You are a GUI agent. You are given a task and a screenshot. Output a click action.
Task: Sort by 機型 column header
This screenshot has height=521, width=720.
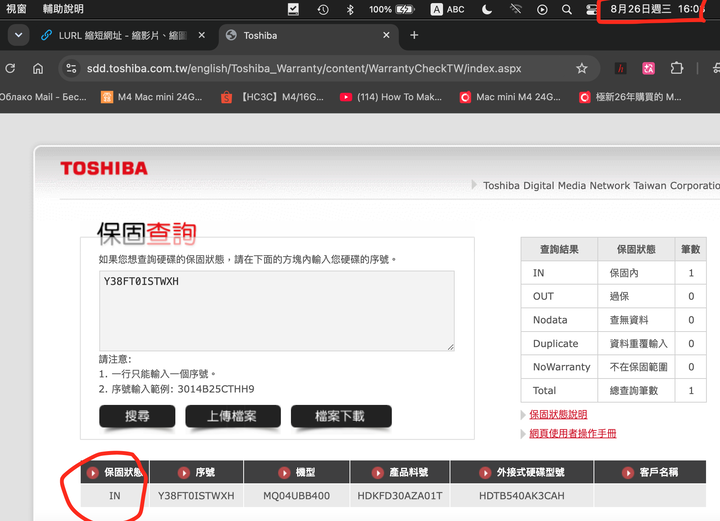(x=297, y=472)
